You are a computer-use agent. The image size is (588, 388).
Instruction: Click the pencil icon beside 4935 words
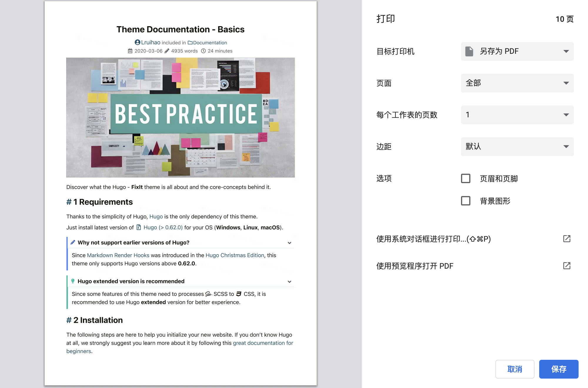(167, 51)
